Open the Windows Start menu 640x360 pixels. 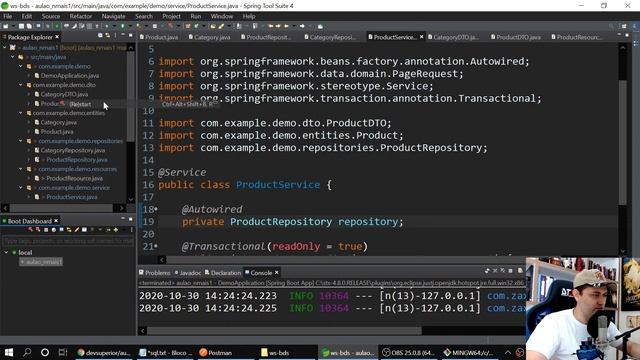[x=9, y=352]
